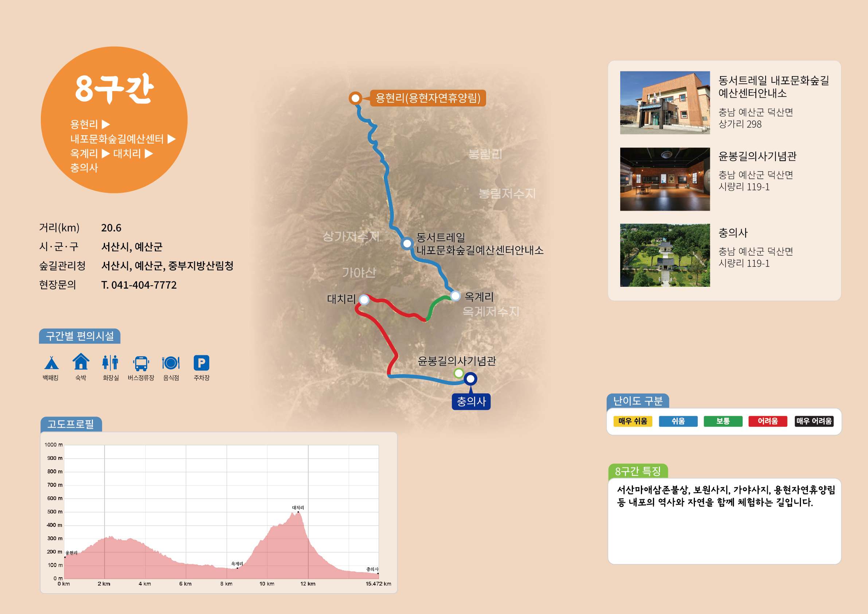Open the 예산센터안내소 building photo
The image size is (868, 614).
pyautogui.click(x=665, y=103)
